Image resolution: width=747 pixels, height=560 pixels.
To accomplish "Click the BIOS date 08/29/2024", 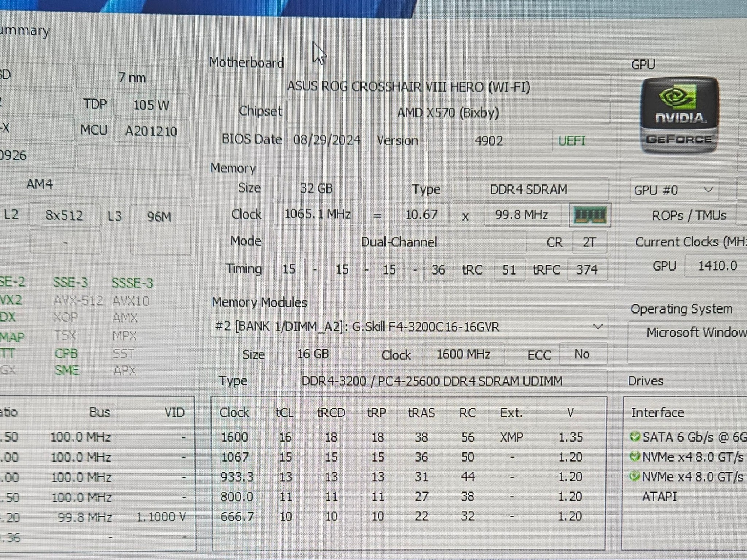I will pyautogui.click(x=327, y=140).
